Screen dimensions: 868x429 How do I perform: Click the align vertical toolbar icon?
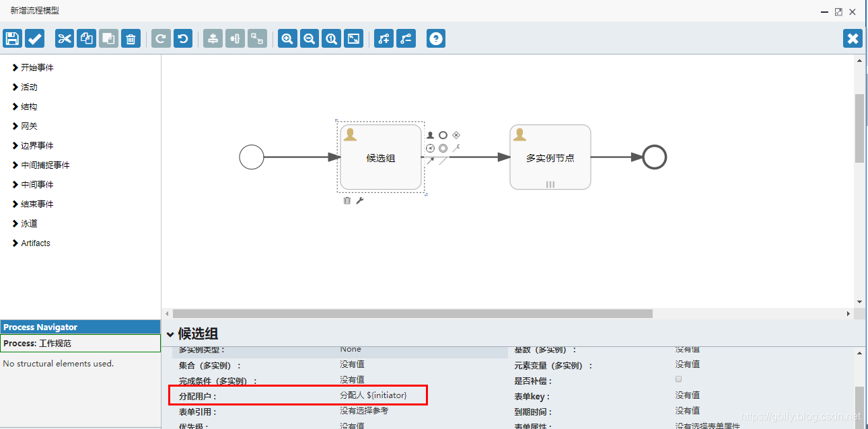coord(213,38)
